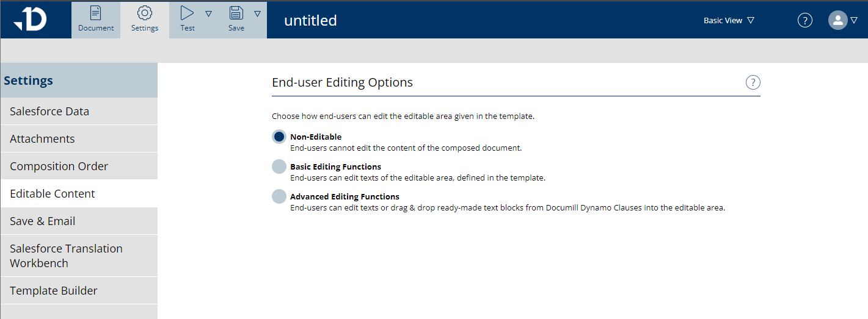Switch to Composition Order section
Screen dimensions: 868x319
(59, 167)
